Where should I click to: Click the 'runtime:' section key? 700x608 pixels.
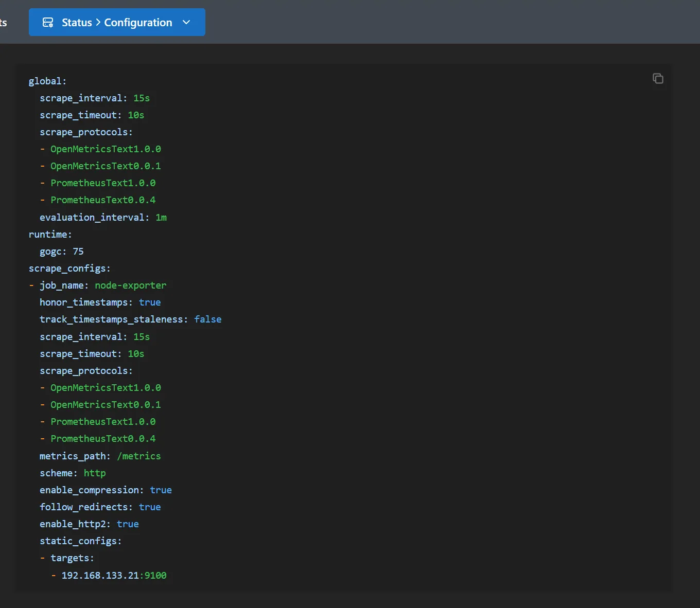click(50, 235)
